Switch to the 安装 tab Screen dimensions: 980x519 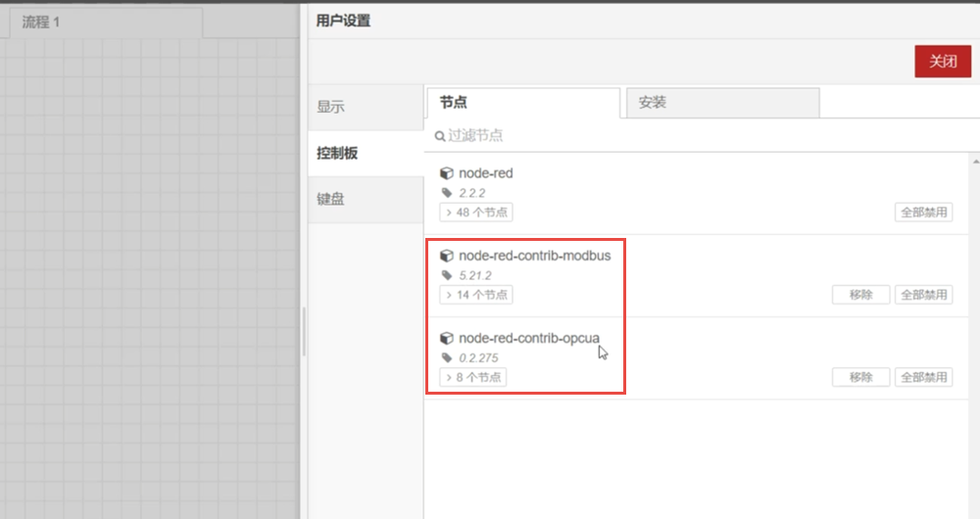click(x=722, y=103)
